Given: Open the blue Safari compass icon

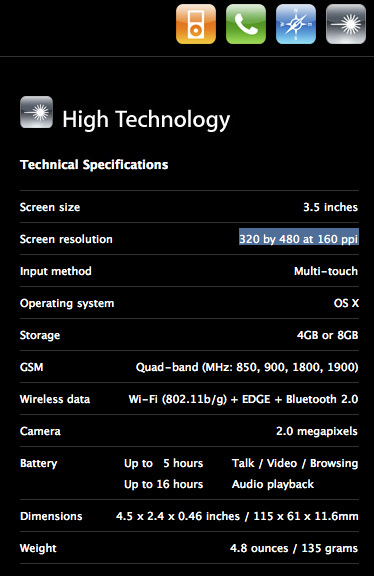Looking at the screenshot, I should coord(296,24).
